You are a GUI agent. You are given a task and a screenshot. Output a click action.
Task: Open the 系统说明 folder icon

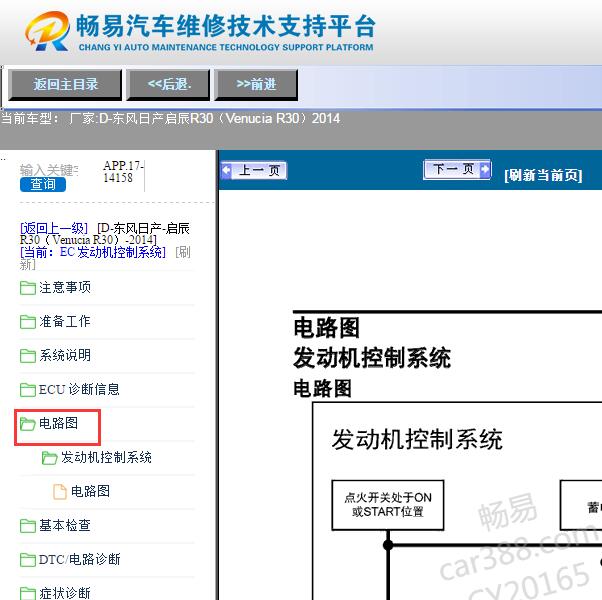pyautogui.click(x=28, y=355)
